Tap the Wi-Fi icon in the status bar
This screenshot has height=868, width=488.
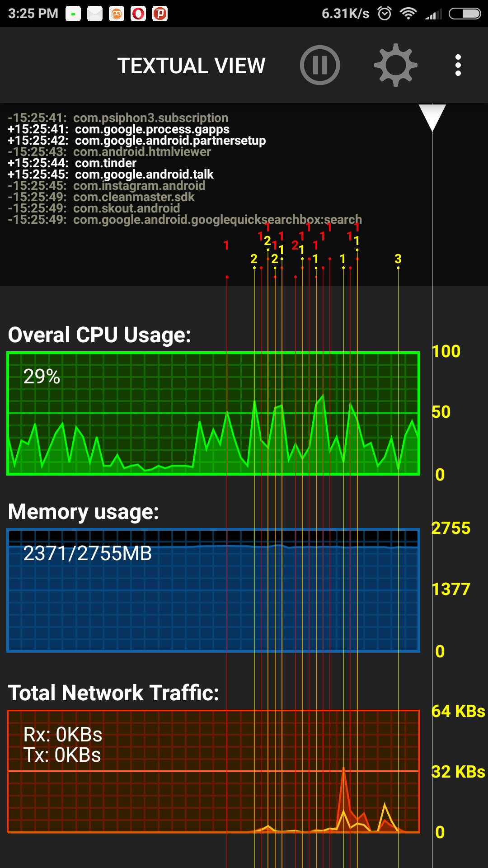tap(408, 14)
